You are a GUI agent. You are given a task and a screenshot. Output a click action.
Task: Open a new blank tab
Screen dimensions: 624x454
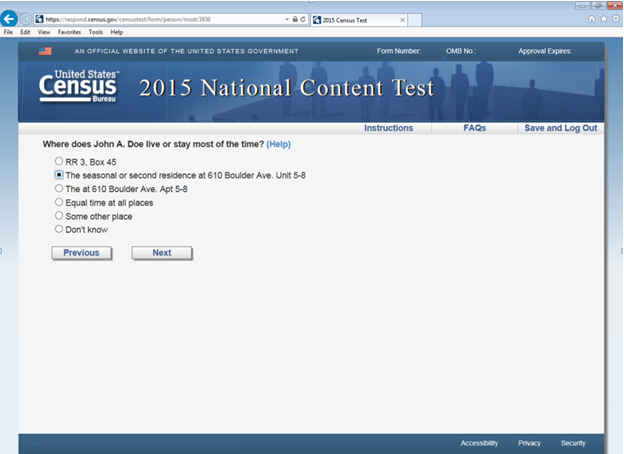pos(415,20)
